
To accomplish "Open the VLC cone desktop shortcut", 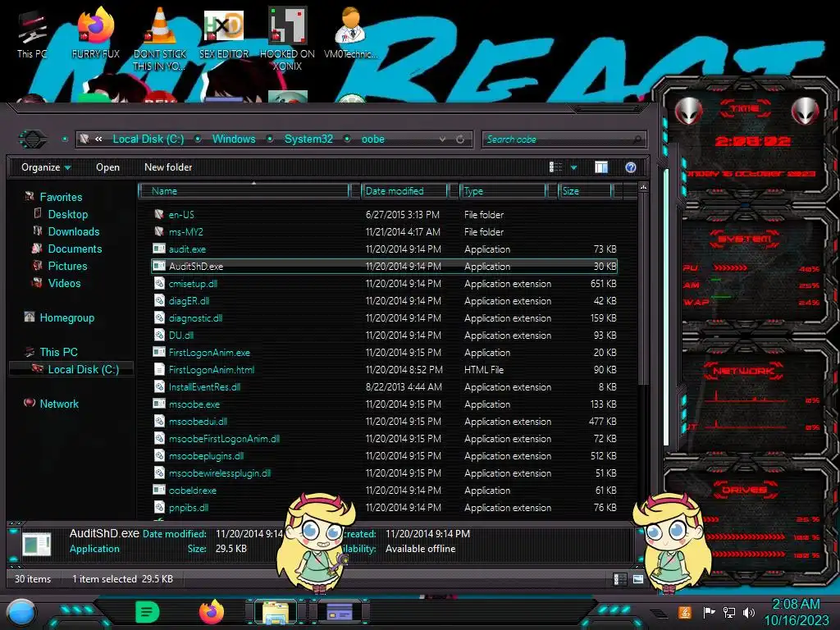I will 159,39.
